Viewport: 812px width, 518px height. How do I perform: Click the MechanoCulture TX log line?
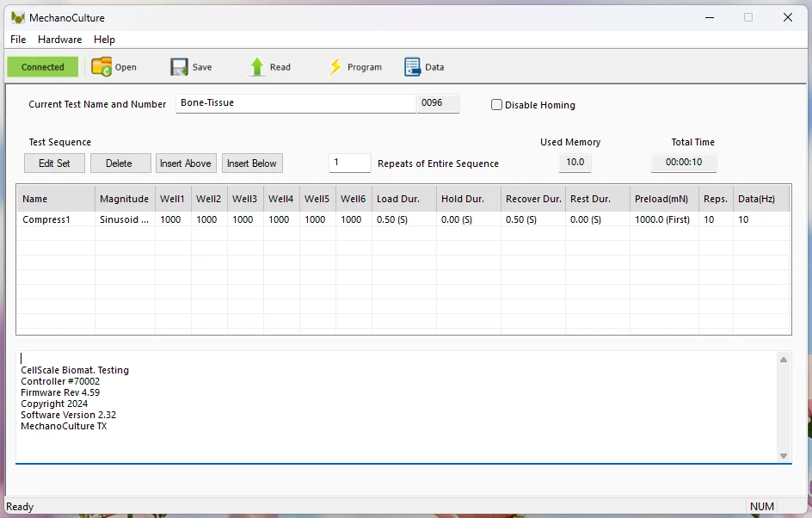point(64,426)
